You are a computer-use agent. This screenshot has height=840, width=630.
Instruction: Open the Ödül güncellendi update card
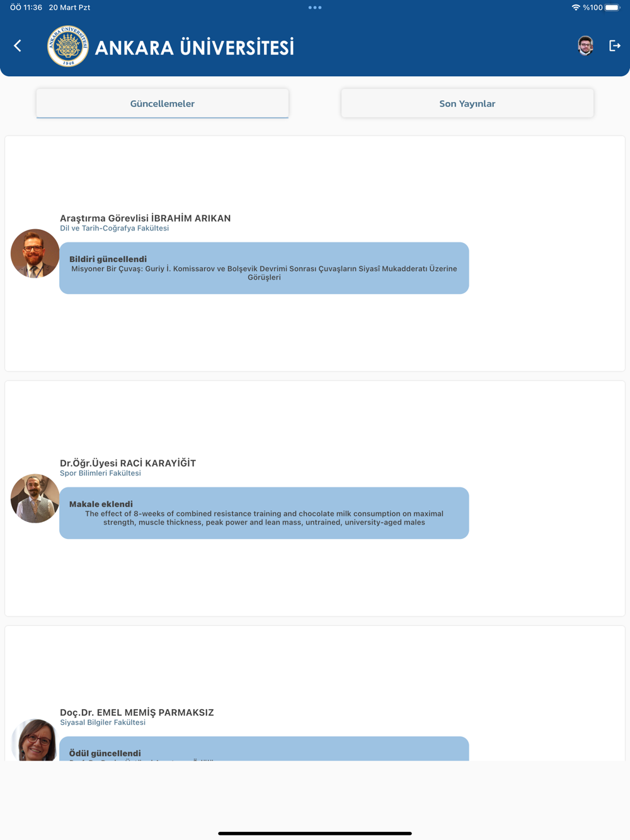point(264,749)
